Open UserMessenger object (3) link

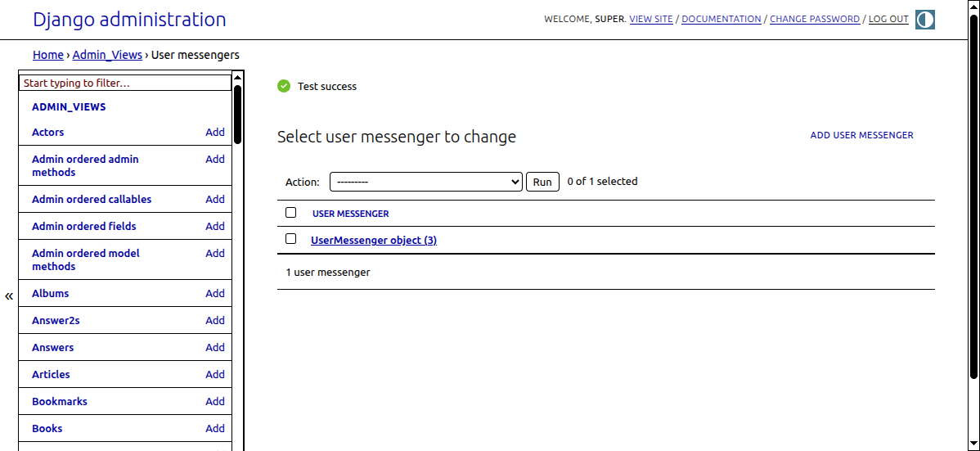(374, 240)
